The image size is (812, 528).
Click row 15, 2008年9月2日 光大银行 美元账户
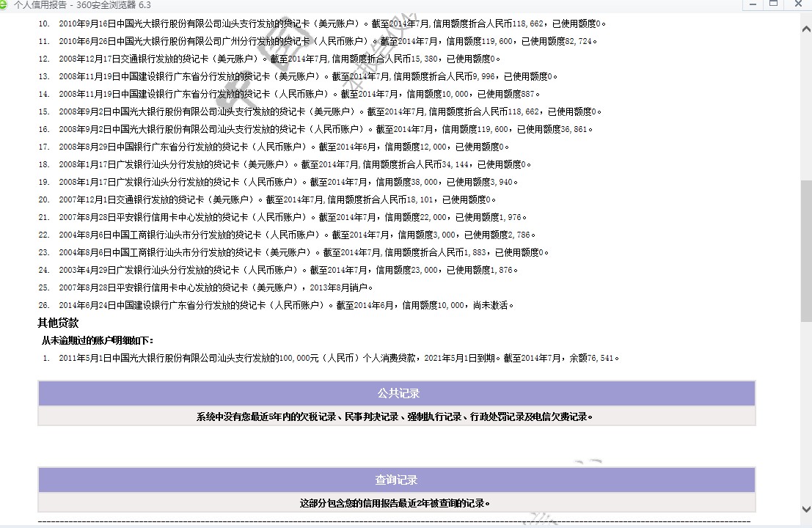click(320, 111)
